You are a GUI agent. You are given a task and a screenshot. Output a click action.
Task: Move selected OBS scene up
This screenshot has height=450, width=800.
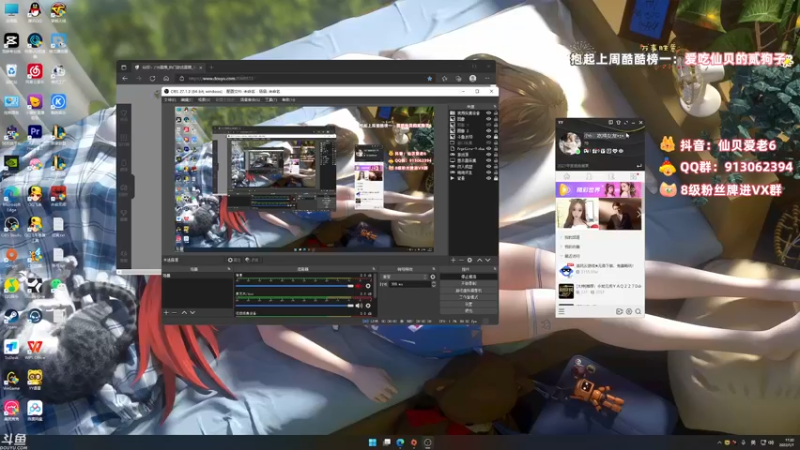[184, 312]
